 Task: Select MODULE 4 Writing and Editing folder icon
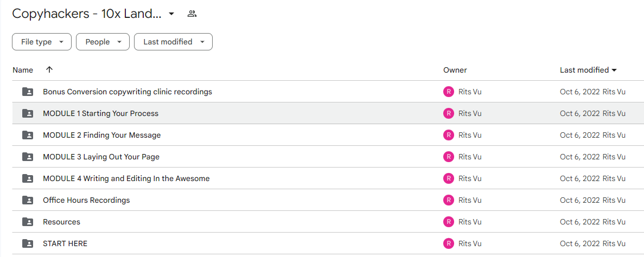point(28,178)
